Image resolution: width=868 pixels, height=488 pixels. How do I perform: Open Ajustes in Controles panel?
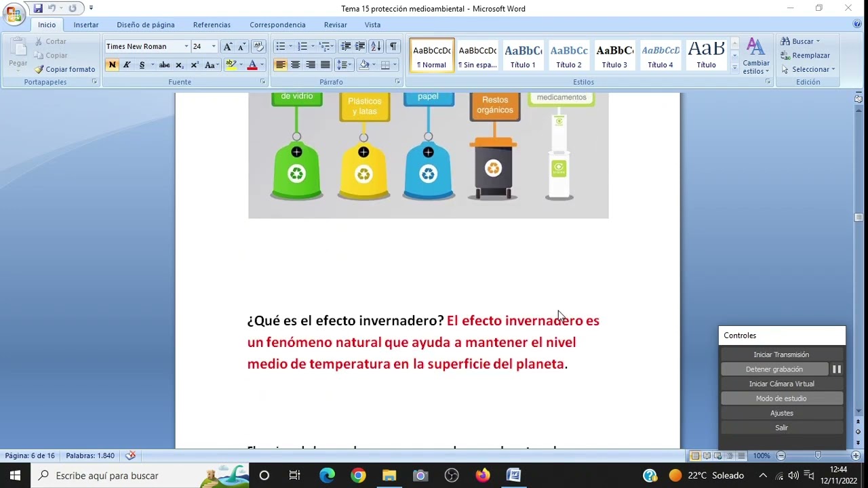tap(781, 413)
